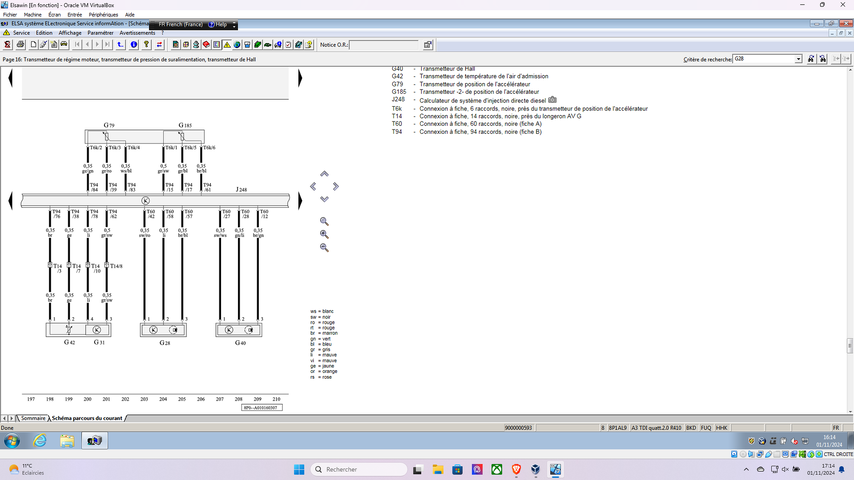Click the BKD engine code in status bar
This screenshot has height=480, width=854.
click(x=691, y=428)
